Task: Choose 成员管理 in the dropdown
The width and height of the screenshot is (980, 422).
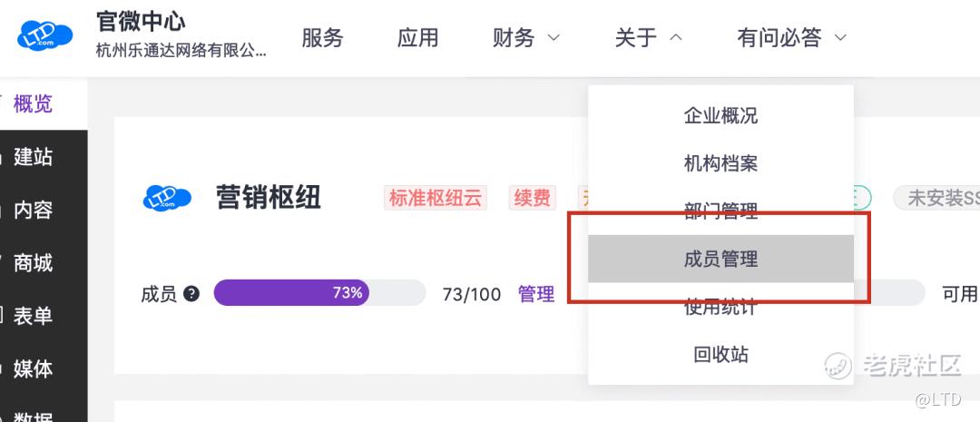Action: [720, 260]
